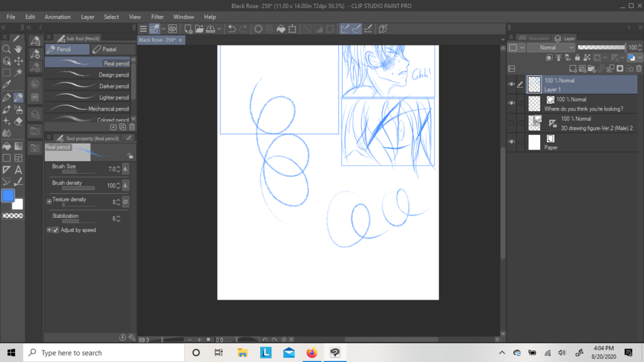
Task: Uncheck Adjust by speed checkbox
Action: [56, 230]
